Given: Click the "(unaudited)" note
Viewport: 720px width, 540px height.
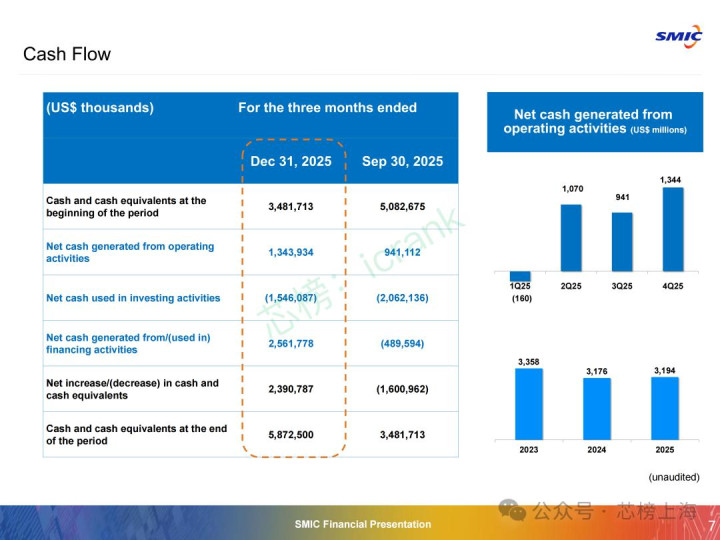Looking at the screenshot, I should 674,477.
